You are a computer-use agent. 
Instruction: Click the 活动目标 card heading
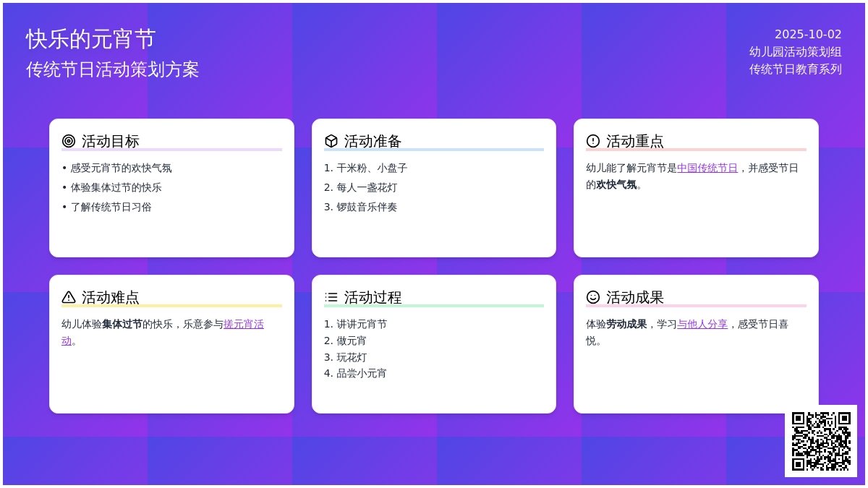110,141
